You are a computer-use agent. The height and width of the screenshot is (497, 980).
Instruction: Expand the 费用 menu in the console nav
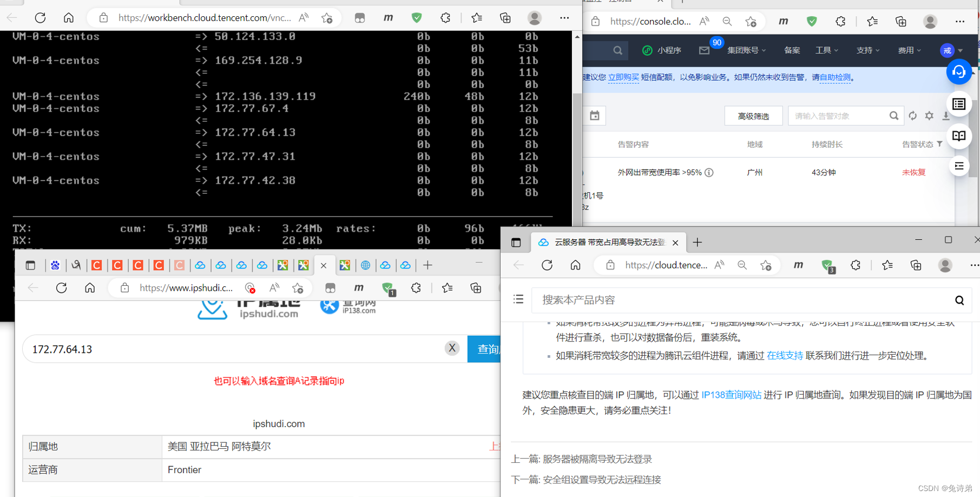click(x=909, y=50)
